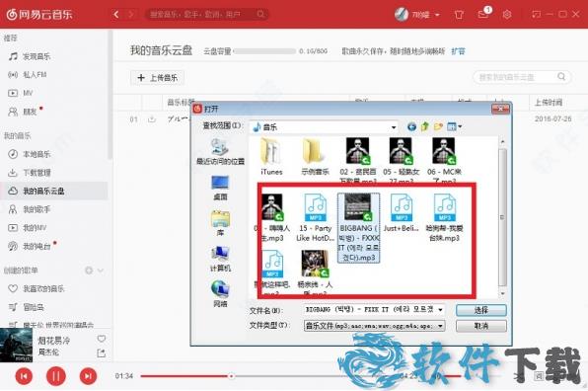Select the file starting with 02
Viewport: 588px width, 391px height.
coord(358,160)
